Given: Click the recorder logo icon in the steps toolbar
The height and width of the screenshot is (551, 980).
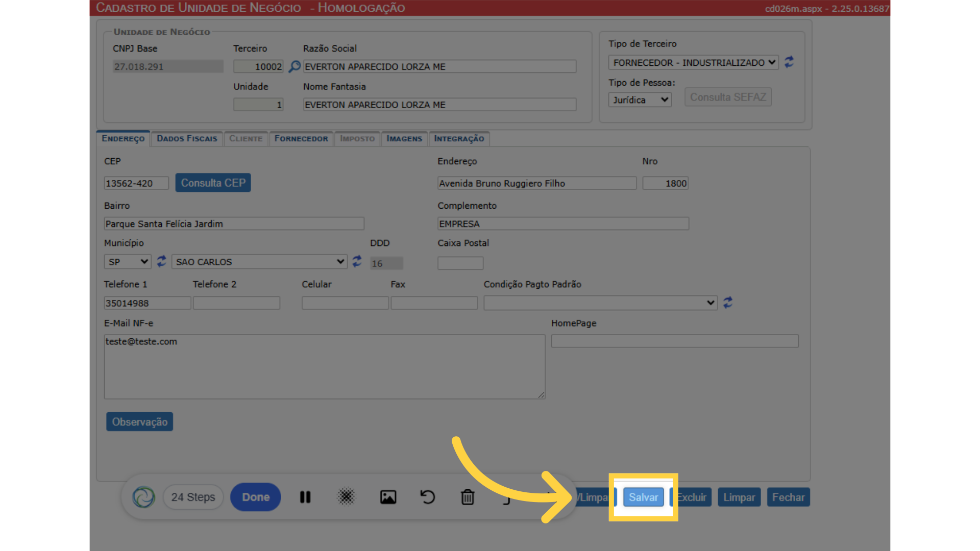Looking at the screenshot, I should pos(143,497).
